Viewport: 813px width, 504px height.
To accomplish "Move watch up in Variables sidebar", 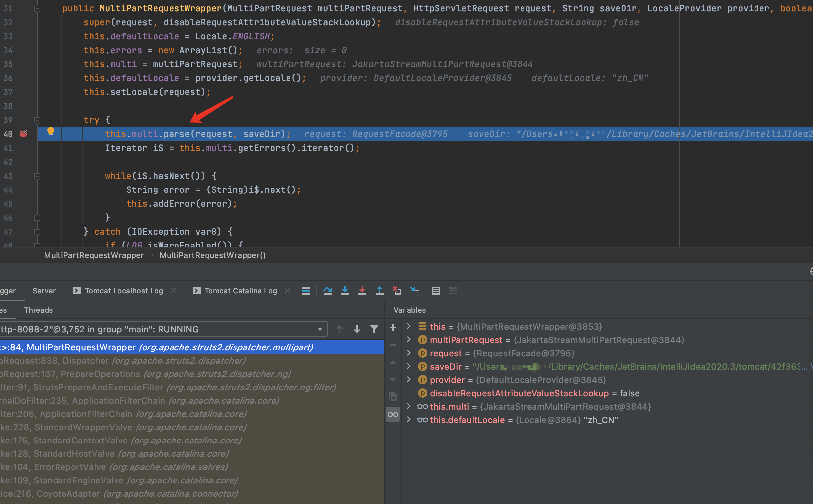I will click(x=393, y=363).
